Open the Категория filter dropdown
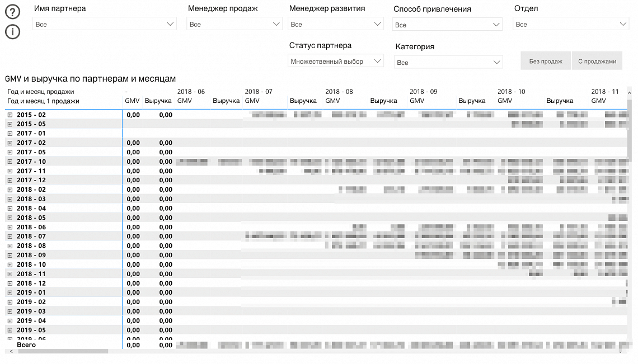 click(x=448, y=63)
